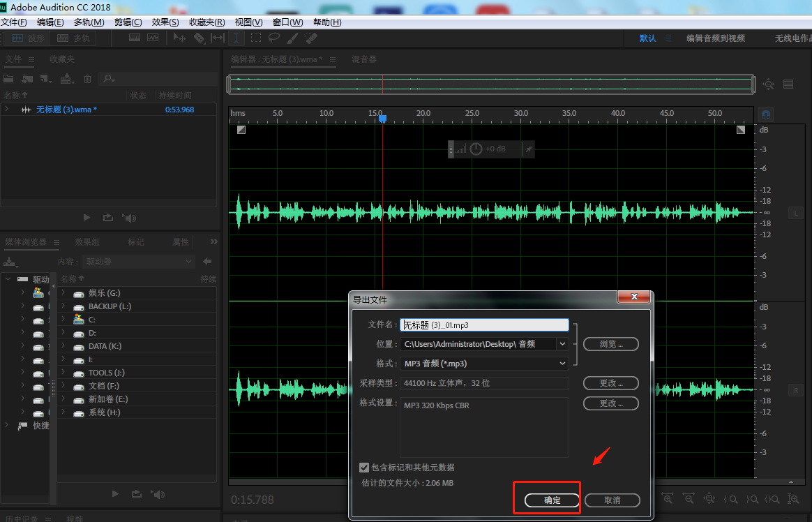This screenshot has width=812, height=522.
Task: Pick the Spot Healing Brush tool
Action: (311, 38)
